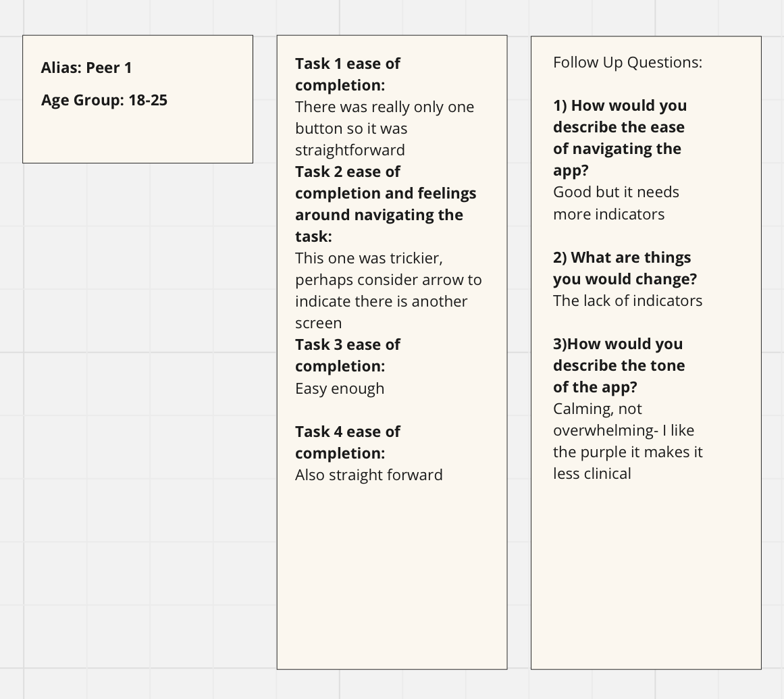Select the Alias: Peer 1 text

tap(86, 68)
